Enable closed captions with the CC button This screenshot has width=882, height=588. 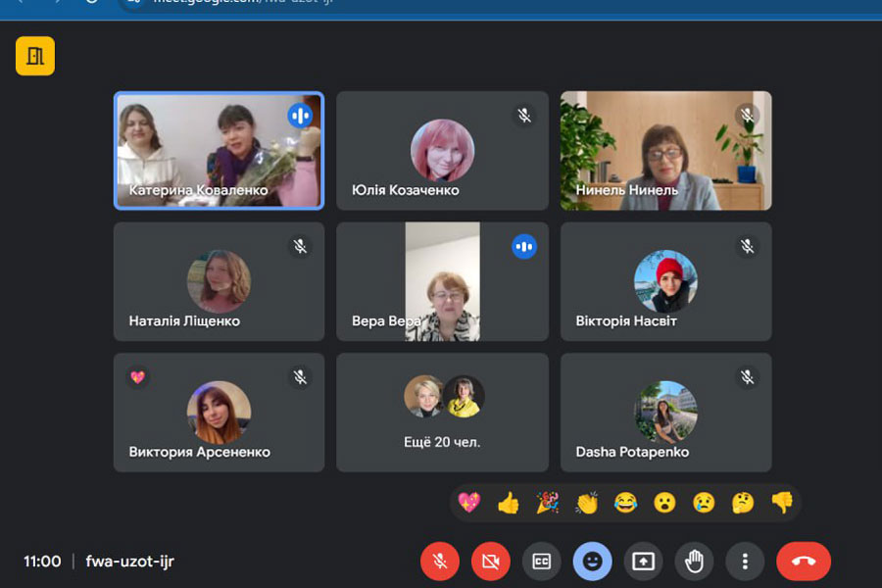coord(541,561)
